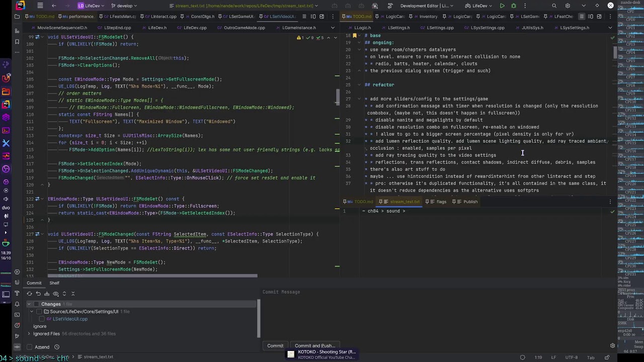Open commit view options eye icon
The image size is (644, 362).
(55, 294)
